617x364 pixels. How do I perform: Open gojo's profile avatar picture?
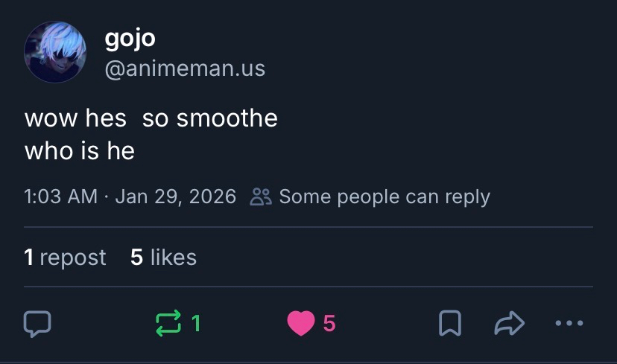[55, 52]
